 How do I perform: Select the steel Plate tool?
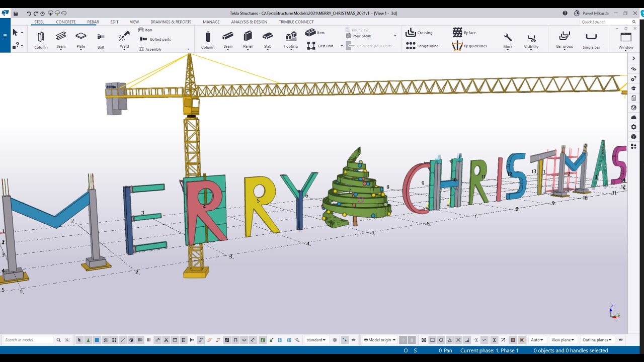coord(80,40)
